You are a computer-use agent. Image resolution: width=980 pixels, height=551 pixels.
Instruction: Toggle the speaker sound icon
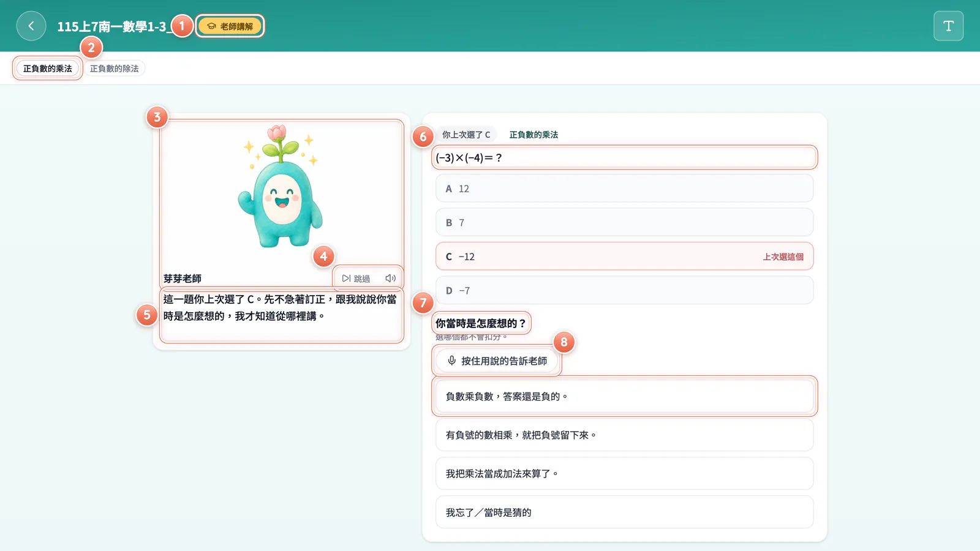tap(390, 279)
